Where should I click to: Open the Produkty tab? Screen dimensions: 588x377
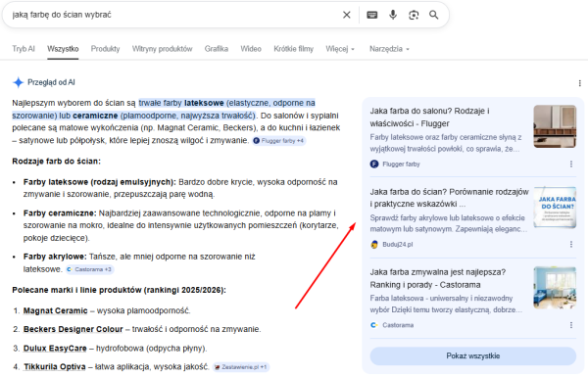[106, 49]
